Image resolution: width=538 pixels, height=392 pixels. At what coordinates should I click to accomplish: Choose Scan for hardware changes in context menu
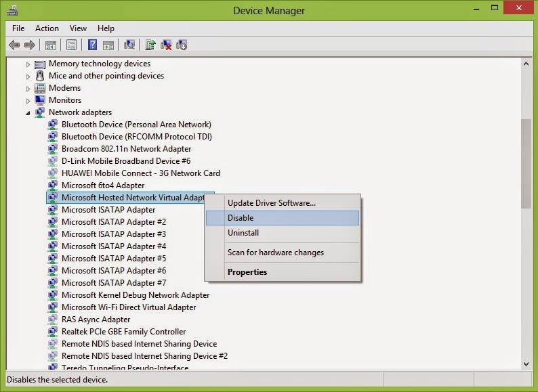(x=283, y=253)
